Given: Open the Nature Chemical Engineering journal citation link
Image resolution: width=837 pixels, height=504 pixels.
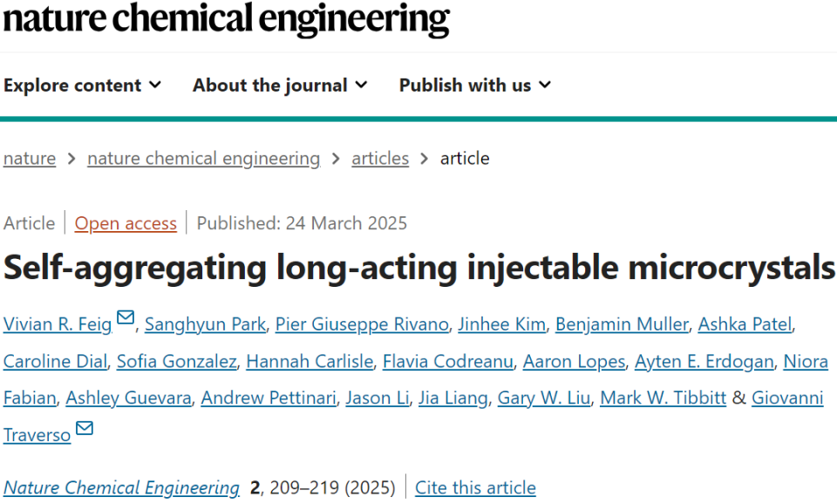Looking at the screenshot, I should point(121,487).
